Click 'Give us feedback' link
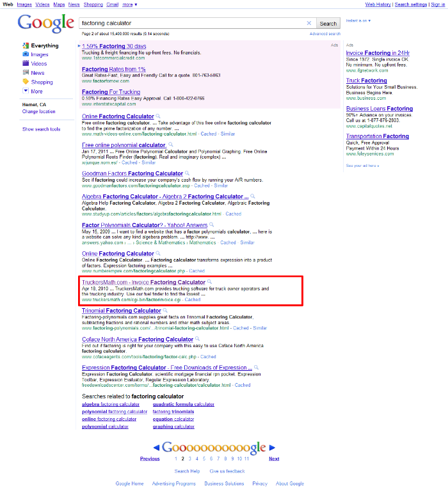The image size is (448, 493). (x=227, y=471)
